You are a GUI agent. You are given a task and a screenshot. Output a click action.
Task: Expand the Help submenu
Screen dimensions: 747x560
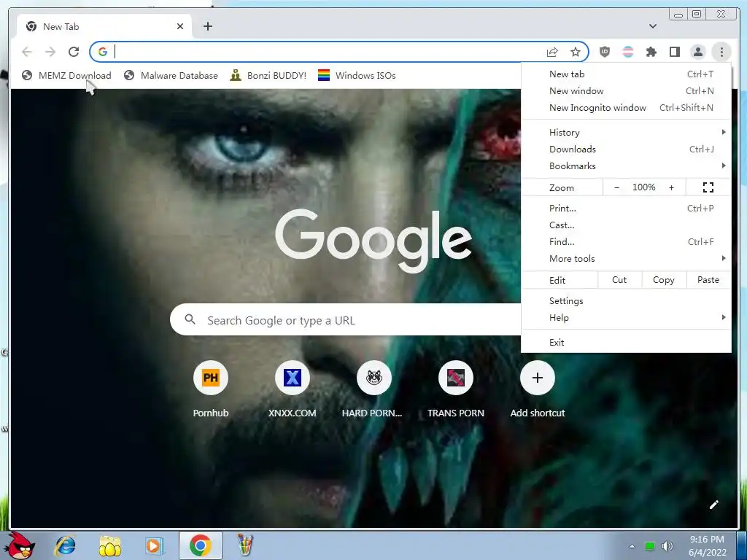coord(626,318)
